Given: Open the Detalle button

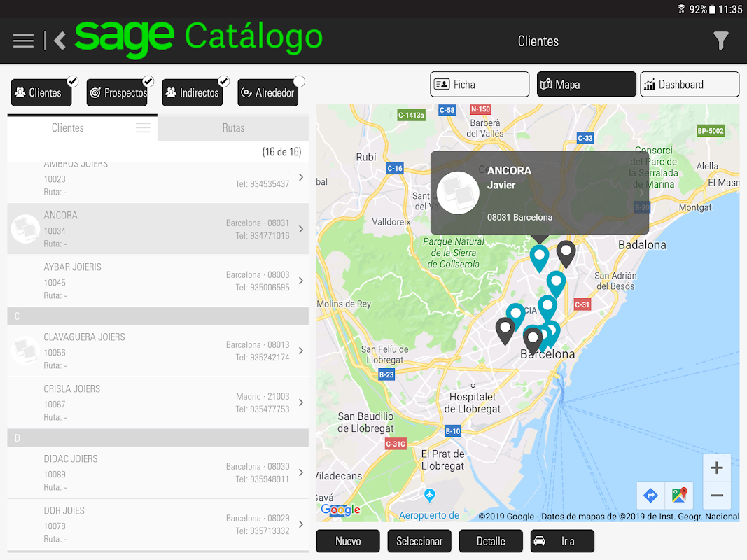Looking at the screenshot, I should [x=491, y=541].
